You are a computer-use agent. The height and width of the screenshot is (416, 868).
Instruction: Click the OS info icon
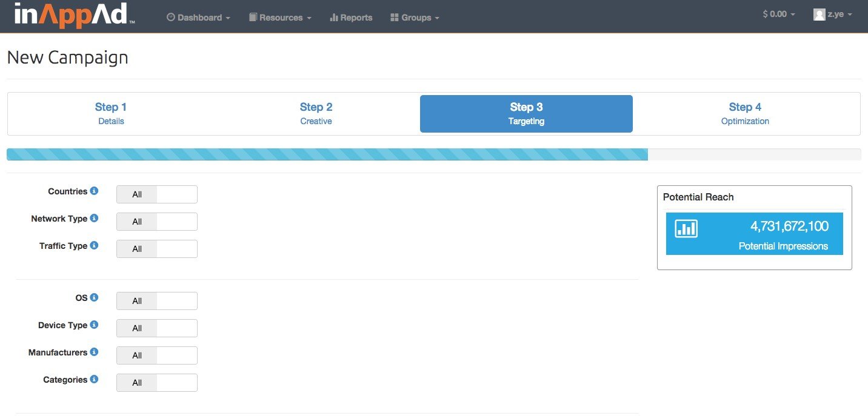(x=94, y=297)
